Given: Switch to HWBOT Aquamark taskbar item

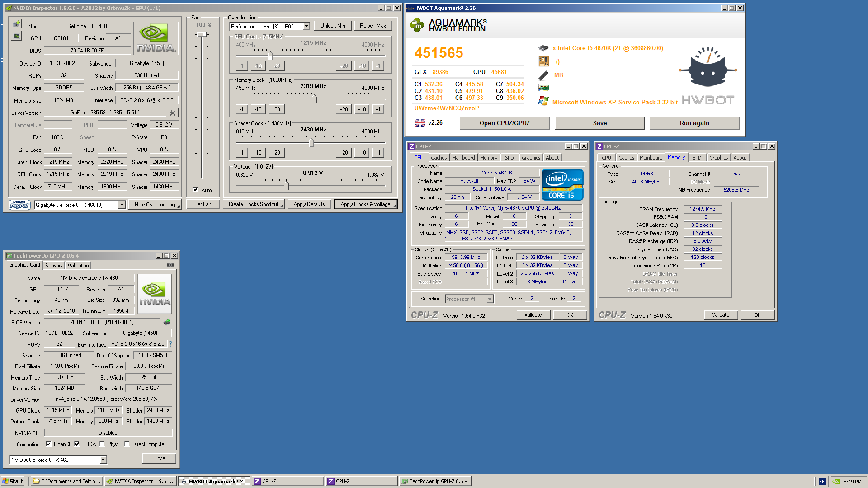Looking at the screenshot, I should point(215,481).
